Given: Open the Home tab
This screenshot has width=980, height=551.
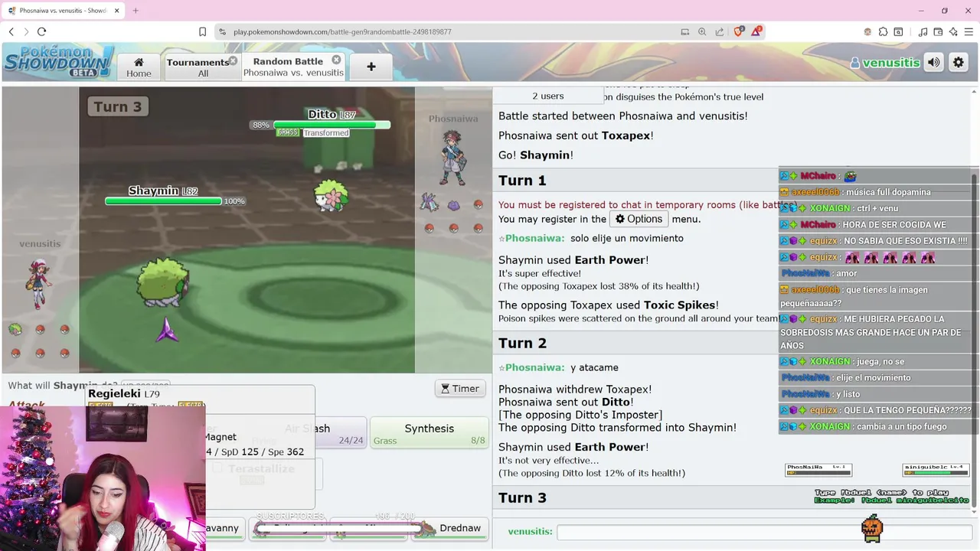Looking at the screenshot, I should click(139, 67).
